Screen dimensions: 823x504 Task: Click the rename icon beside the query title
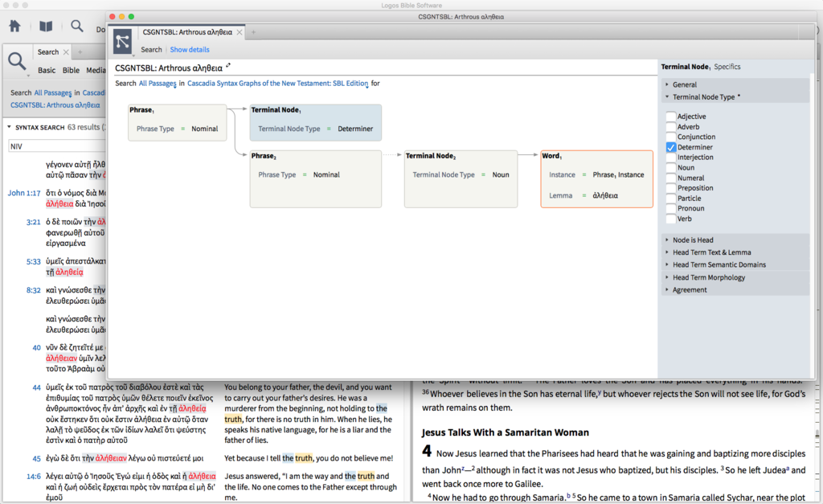coord(228,66)
